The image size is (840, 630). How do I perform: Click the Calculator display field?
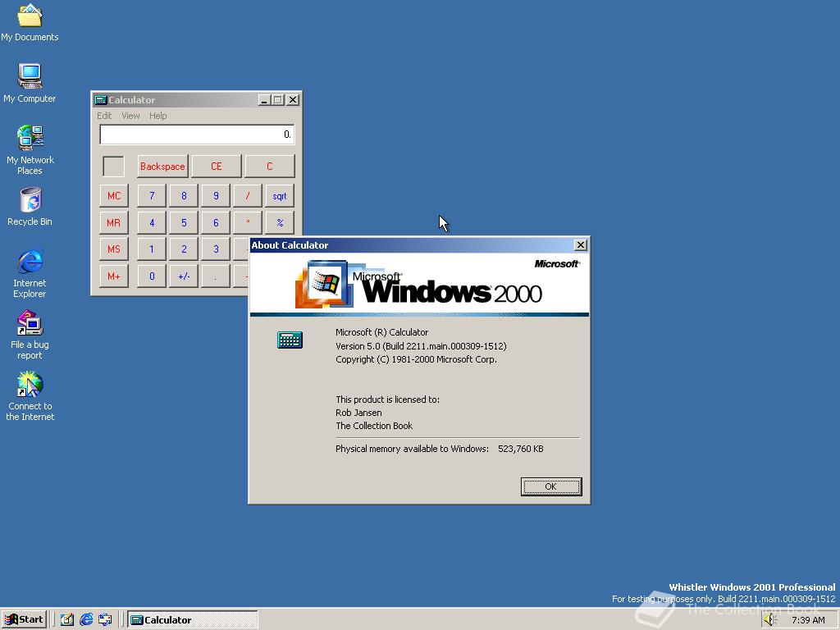pyautogui.click(x=197, y=135)
